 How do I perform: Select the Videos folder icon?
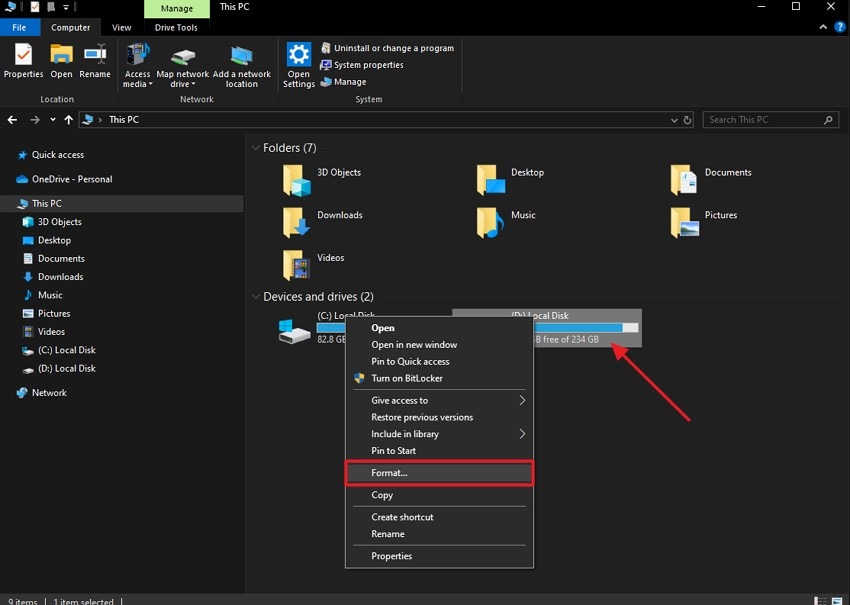pyautogui.click(x=297, y=266)
